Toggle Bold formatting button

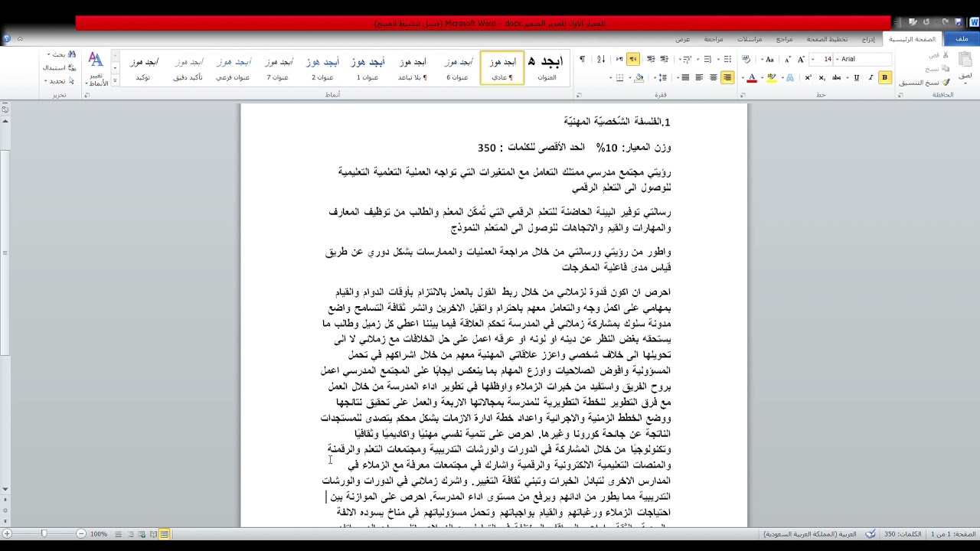click(885, 77)
